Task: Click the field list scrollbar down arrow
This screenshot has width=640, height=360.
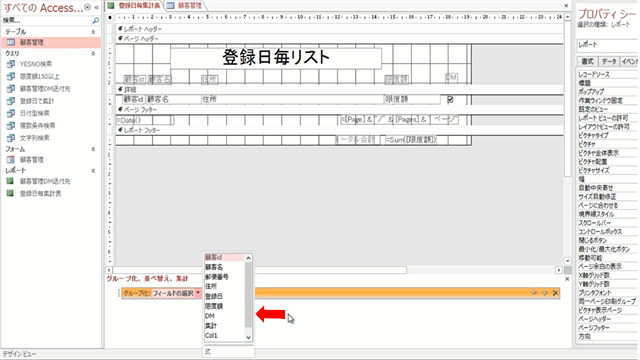Action: coord(248,337)
